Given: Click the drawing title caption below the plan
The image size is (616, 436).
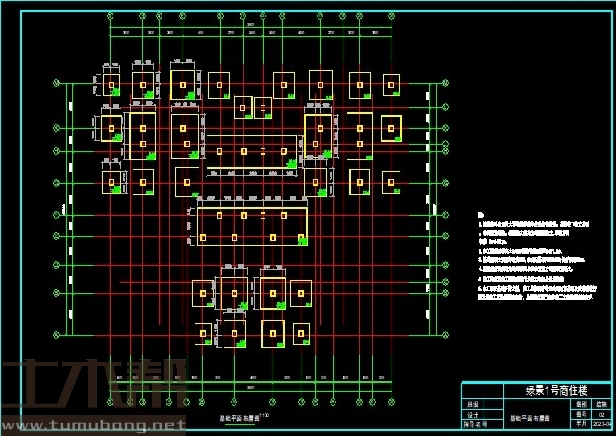Looking at the screenshot, I should (x=238, y=420).
